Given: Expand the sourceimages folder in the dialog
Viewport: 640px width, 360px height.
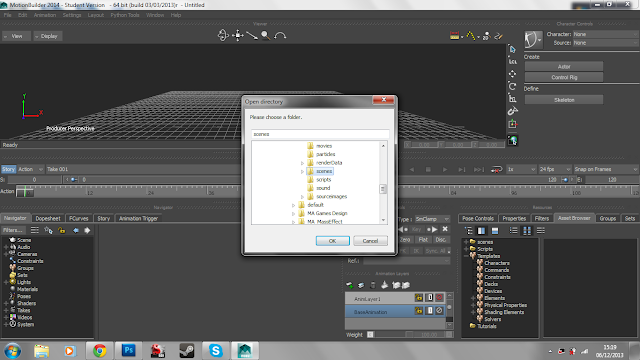Looking at the screenshot, I should click(302, 197).
